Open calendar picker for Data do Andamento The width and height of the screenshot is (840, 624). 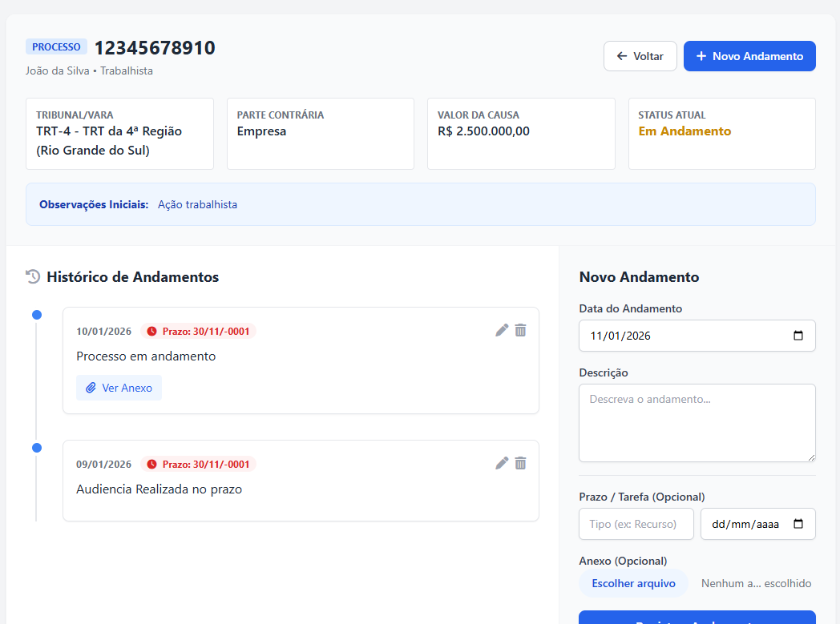(798, 336)
